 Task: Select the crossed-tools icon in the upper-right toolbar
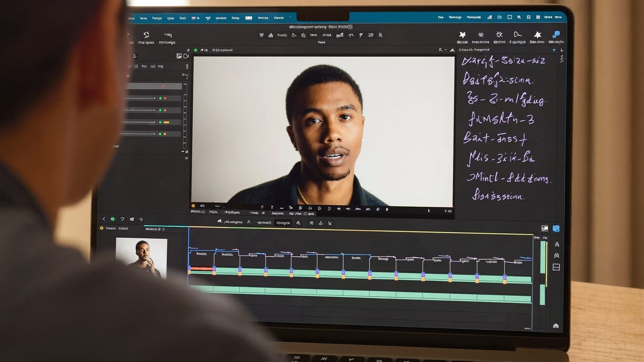[481, 35]
